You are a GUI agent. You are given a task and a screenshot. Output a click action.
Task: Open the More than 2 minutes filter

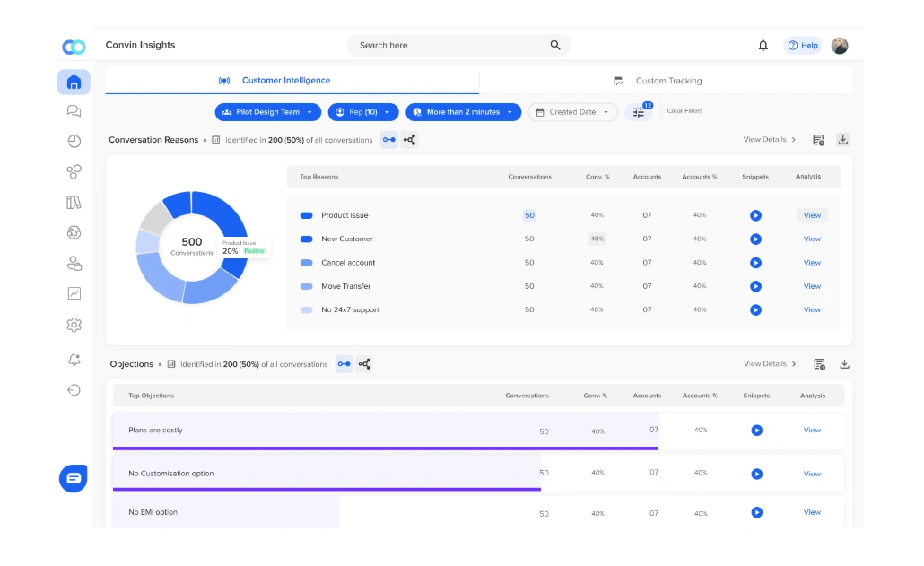pos(463,111)
